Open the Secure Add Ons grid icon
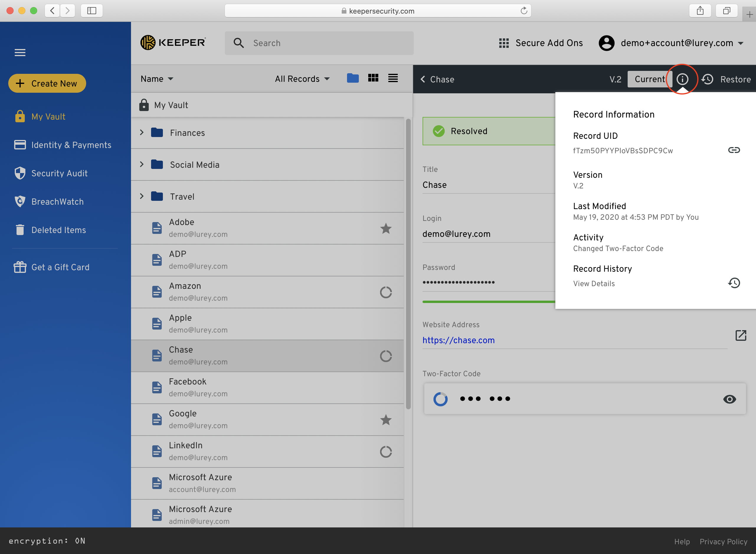756x554 pixels. coord(504,43)
